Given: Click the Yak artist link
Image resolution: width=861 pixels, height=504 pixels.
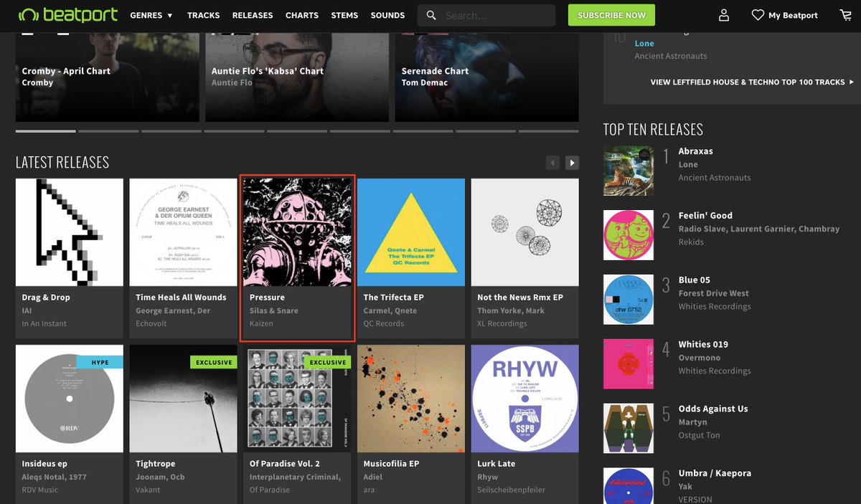Looking at the screenshot, I should (685, 487).
